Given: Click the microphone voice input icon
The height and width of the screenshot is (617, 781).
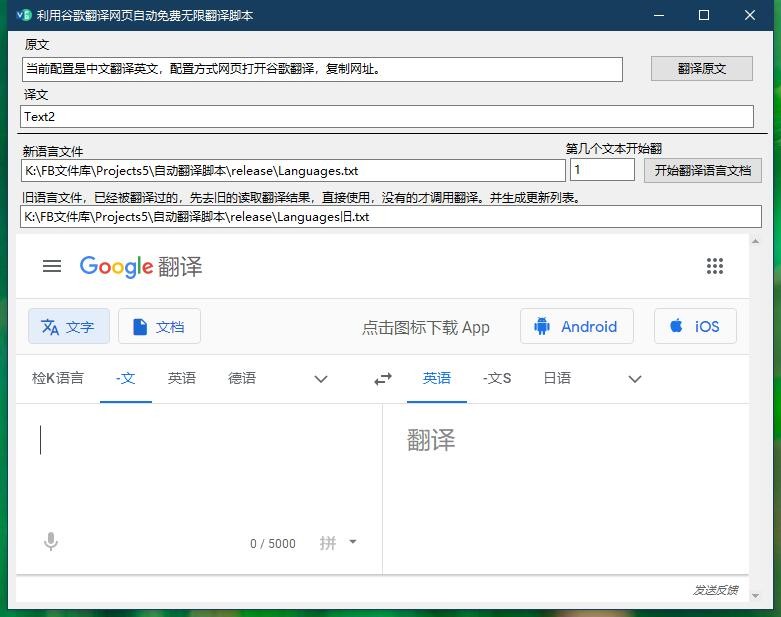Looking at the screenshot, I should tap(51, 542).
